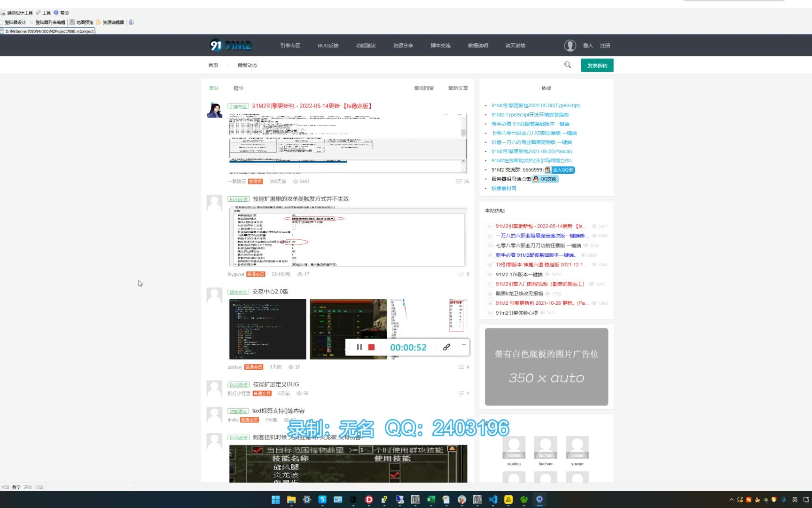Click the microphone icon in system tray

[x=783, y=500]
